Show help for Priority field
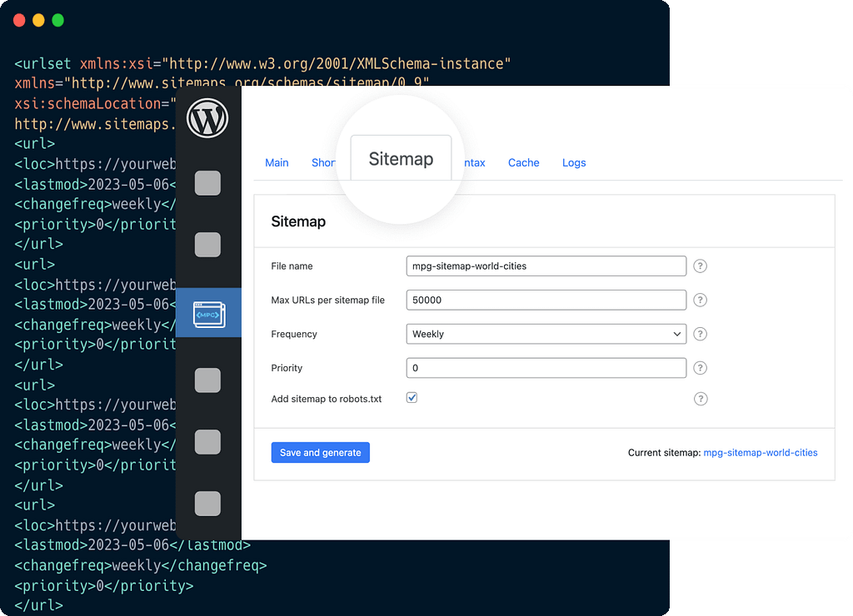The height and width of the screenshot is (616, 853). pyautogui.click(x=701, y=368)
